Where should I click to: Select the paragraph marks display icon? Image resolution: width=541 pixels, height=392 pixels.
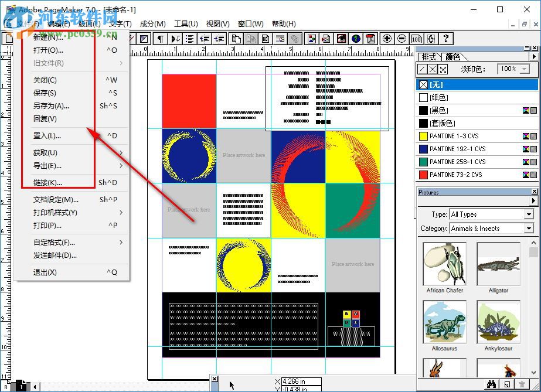[159, 39]
